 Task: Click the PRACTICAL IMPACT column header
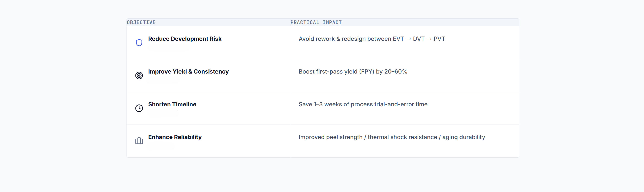tap(316, 22)
